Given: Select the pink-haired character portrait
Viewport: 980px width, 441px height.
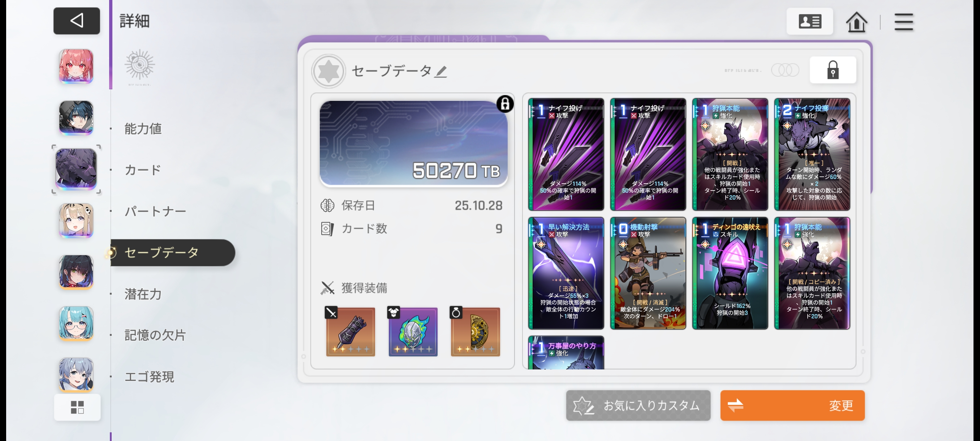Looking at the screenshot, I should pos(76,66).
